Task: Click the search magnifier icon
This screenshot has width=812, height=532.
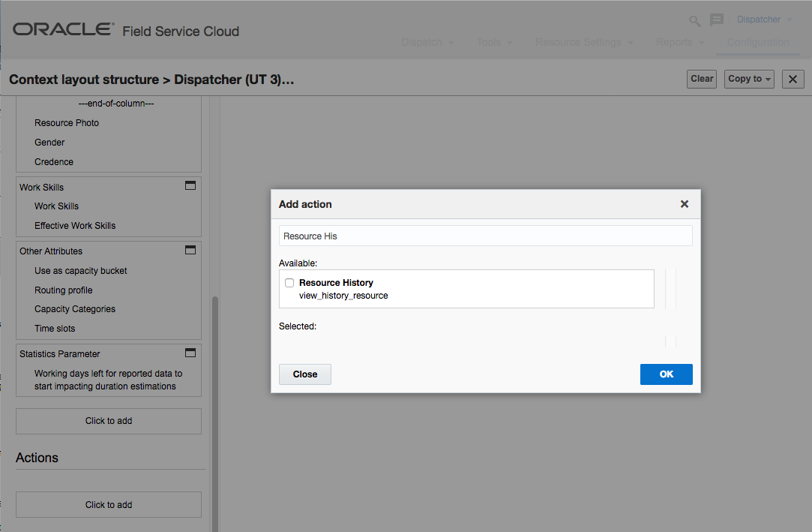Action: 694,21
